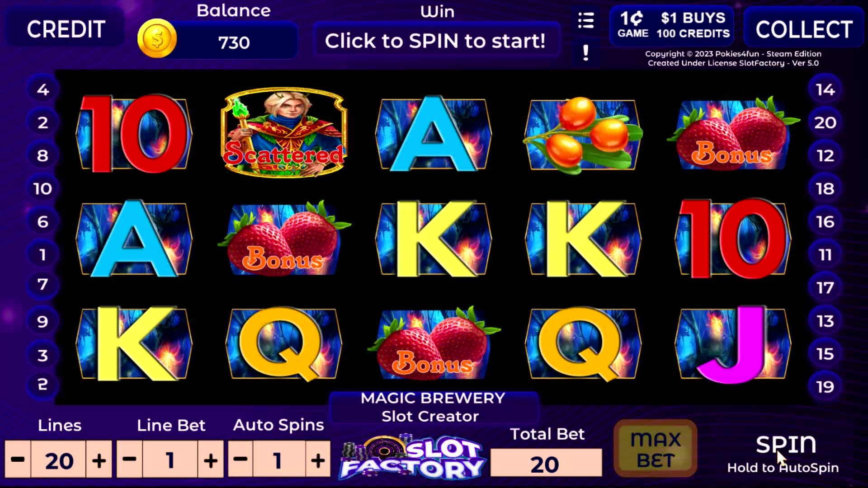Decrease the number of Lines

pos(18,460)
